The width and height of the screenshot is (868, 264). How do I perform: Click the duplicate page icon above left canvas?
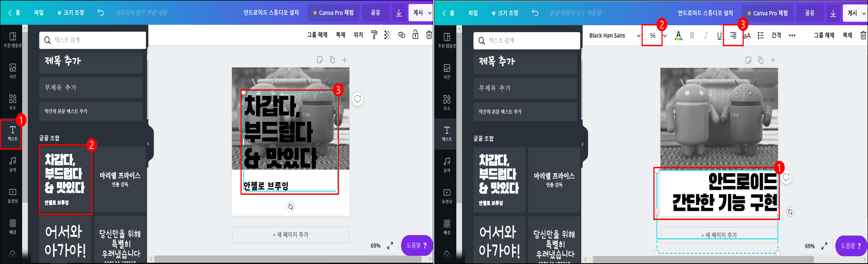click(x=332, y=60)
